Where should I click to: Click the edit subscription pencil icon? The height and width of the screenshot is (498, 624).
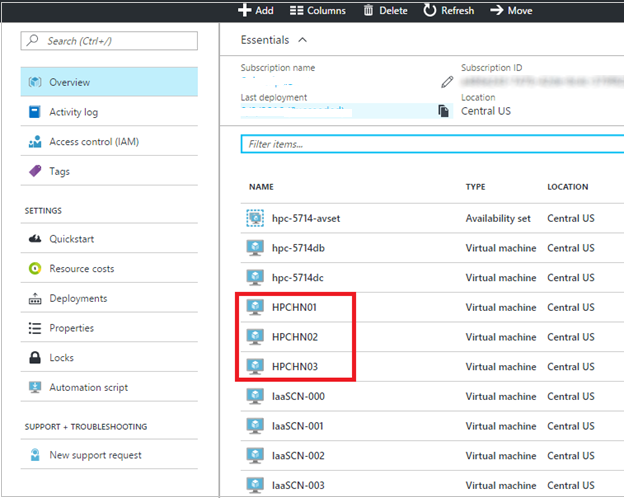447,82
